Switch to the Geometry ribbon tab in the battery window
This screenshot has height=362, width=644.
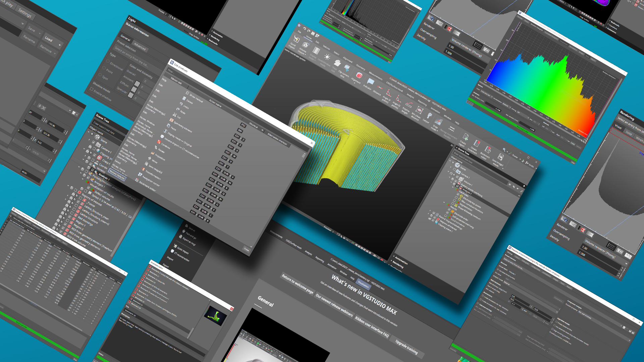pyautogui.click(x=361, y=67)
